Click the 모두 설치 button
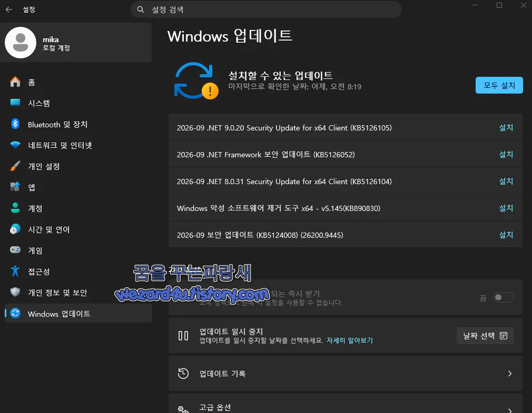Image resolution: width=532 pixels, height=413 pixels. (499, 85)
